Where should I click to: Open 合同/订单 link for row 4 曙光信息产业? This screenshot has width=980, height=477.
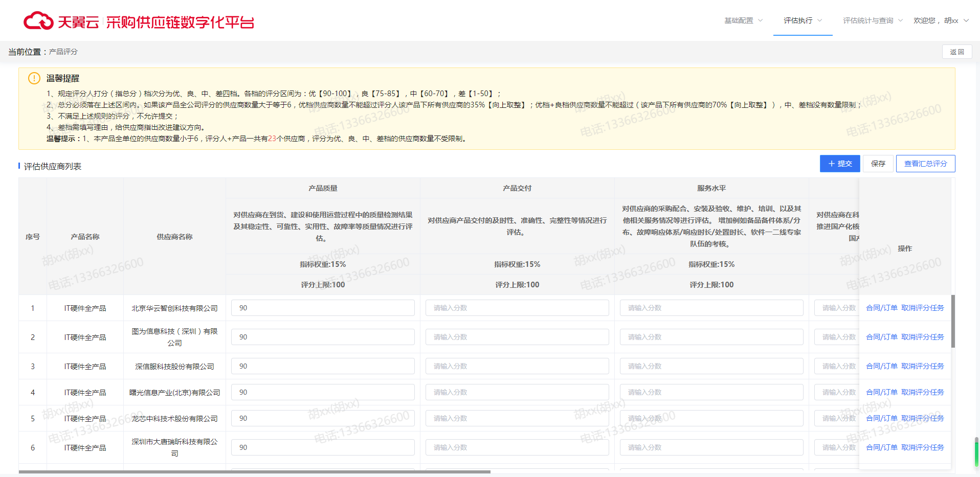pos(882,392)
